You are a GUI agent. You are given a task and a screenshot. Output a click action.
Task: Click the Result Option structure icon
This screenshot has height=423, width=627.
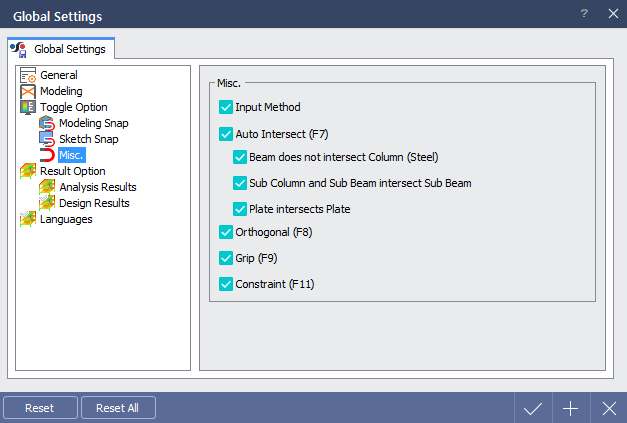[28, 171]
